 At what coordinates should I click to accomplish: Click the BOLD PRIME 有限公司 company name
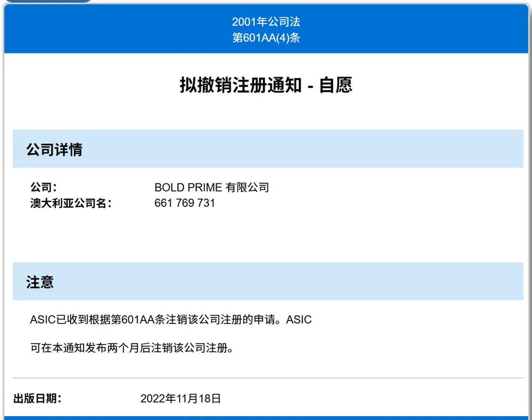click(212, 187)
